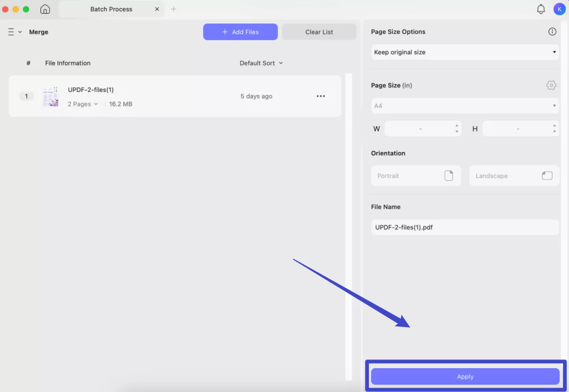Open the batch tool list menu icon
Screen dimensions: 569x392
pos(11,32)
